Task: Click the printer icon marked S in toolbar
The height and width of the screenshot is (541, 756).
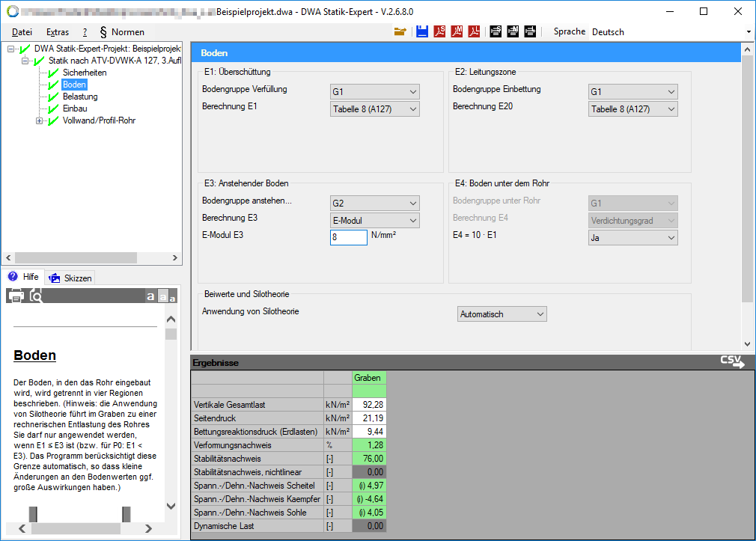Action: tap(496, 31)
